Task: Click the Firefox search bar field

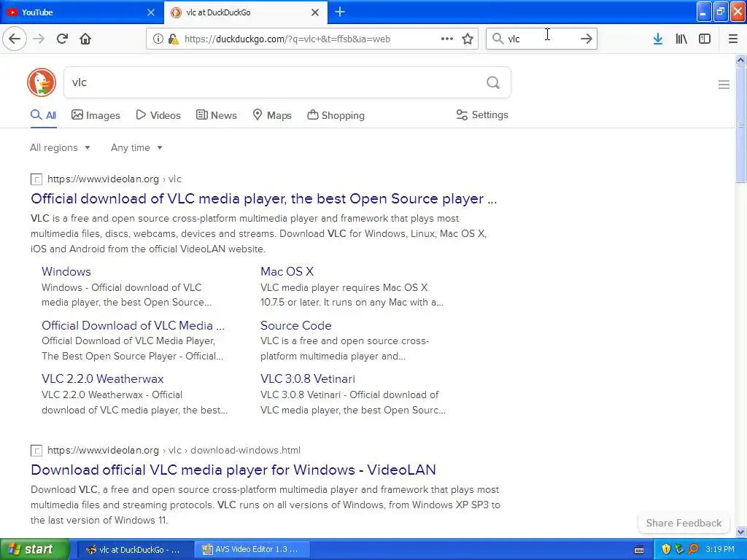Action: (x=541, y=39)
